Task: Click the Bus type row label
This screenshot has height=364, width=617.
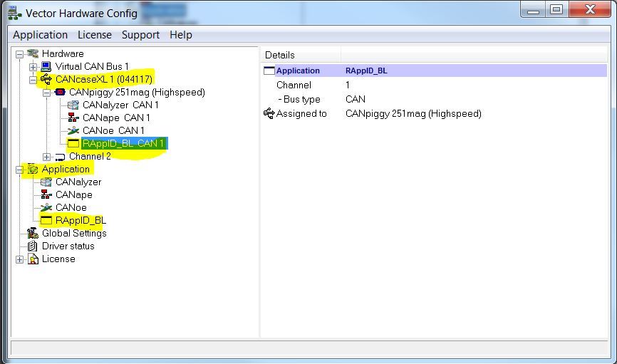Action: click(x=299, y=99)
